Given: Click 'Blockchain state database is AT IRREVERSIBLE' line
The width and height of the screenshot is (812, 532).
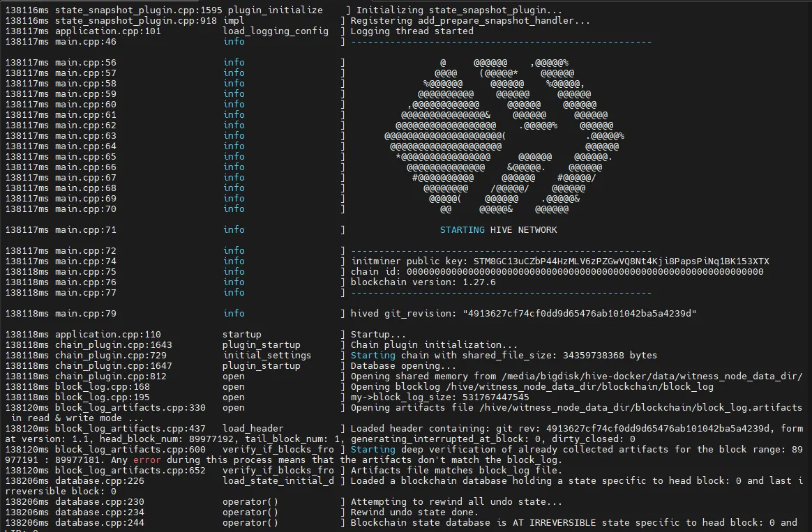Looking at the screenshot, I should click(574, 523).
